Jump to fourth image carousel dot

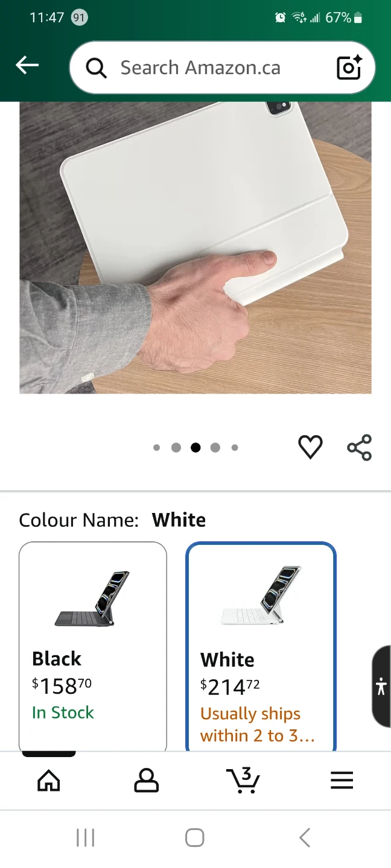click(x=215, y=447)
